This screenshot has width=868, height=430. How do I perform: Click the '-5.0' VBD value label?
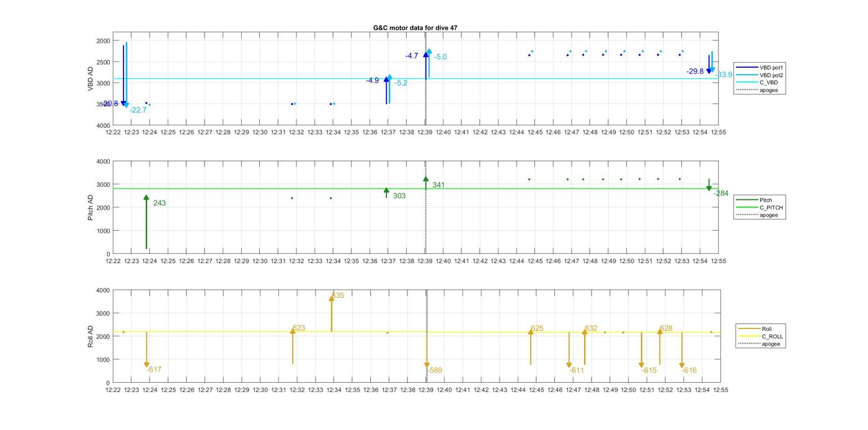(x=440, y=57)
